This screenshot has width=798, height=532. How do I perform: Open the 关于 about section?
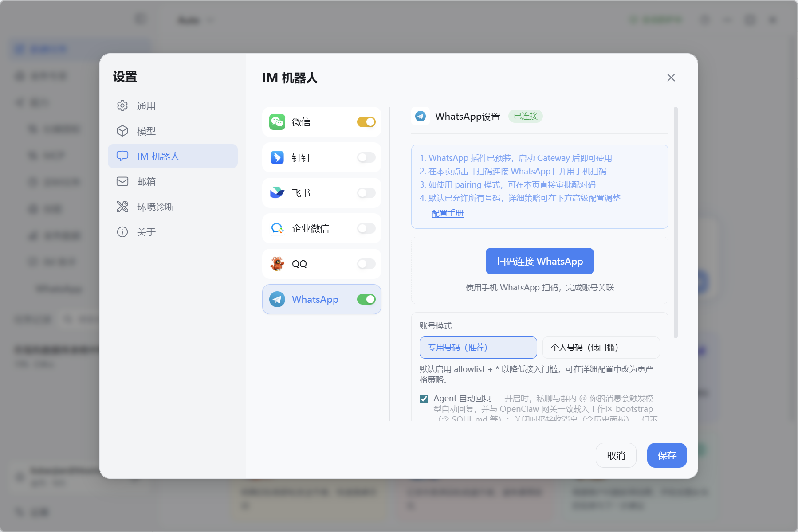pyautogui.click(x=173, y=232)
